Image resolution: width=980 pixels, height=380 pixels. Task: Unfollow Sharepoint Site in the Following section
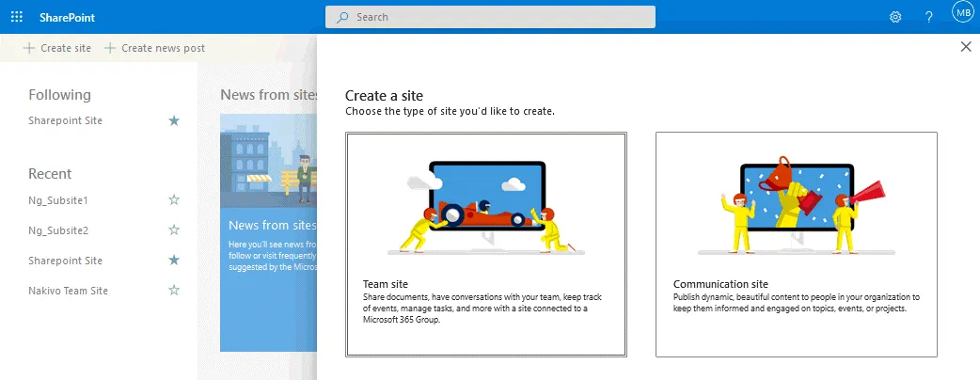pyautogui.click(x=173, y=121)
